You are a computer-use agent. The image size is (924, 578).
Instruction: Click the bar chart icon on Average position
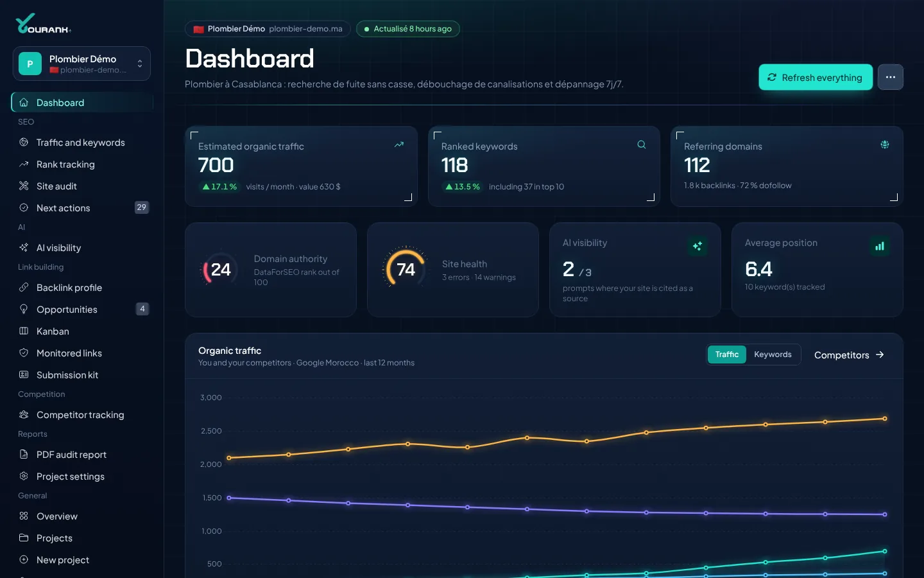click(880, 246)
